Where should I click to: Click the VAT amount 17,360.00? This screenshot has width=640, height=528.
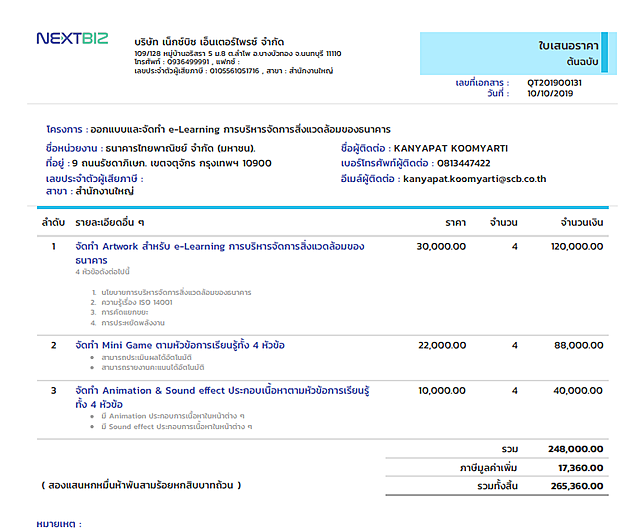point(579,467)
